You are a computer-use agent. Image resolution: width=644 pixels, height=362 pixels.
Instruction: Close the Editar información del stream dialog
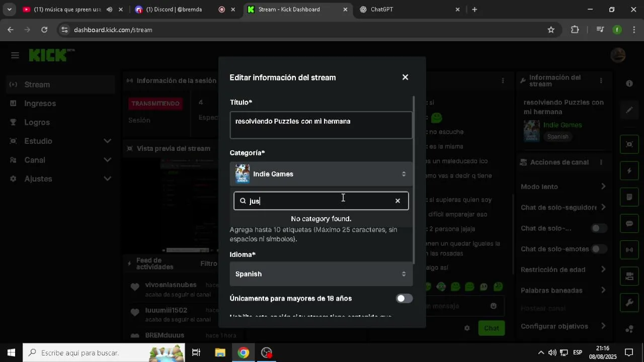[405, 77]
